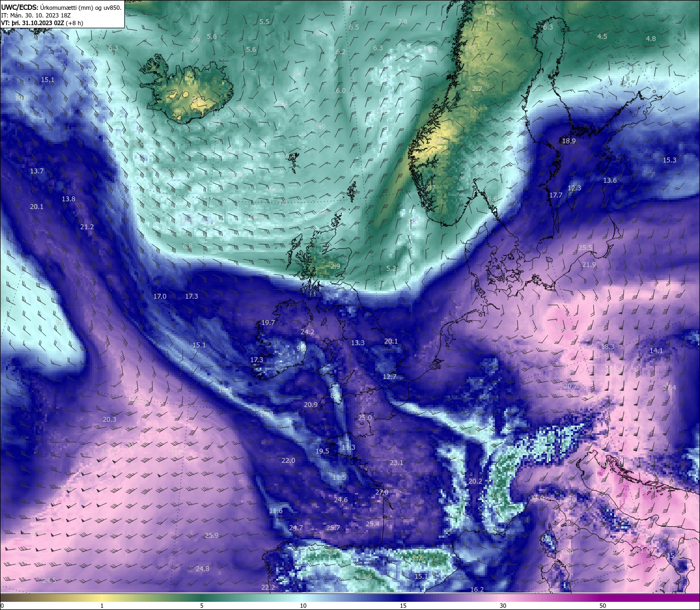
Task: Click the magenta colour scale segment past 50
Action: [651, 597]
